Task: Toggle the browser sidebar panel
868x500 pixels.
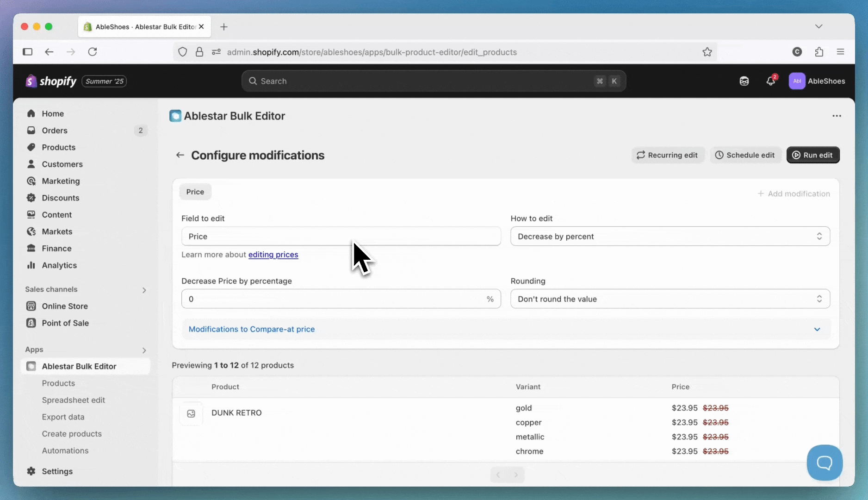Action: [x=28, y=52]
